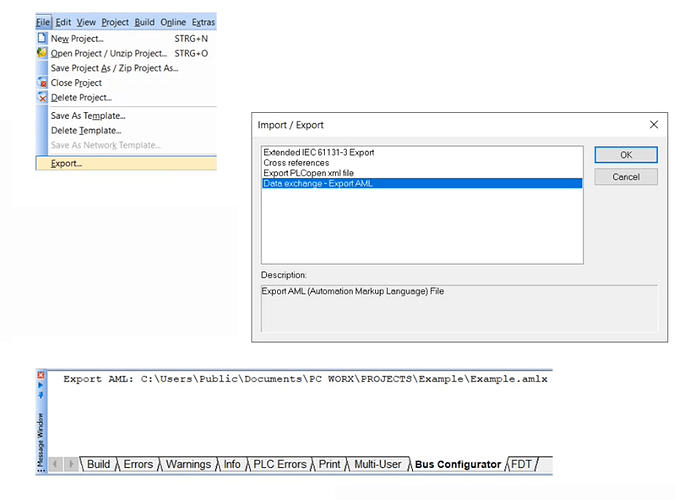Click the Delete Project icon
675x500 pixels.
(x=42, y=98)
